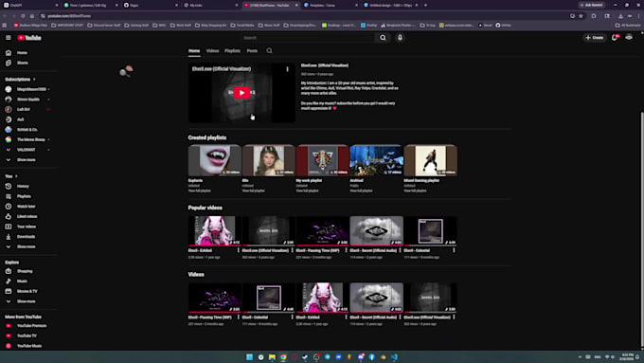This screenshot has height=363, width=644.
Task: Open the notifications bell
Action: 615,37
